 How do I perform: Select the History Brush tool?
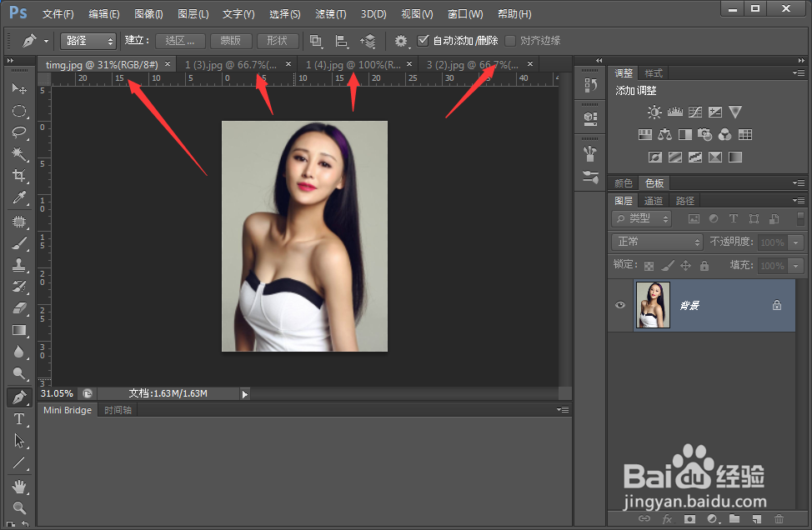click(x=19, y=286)
